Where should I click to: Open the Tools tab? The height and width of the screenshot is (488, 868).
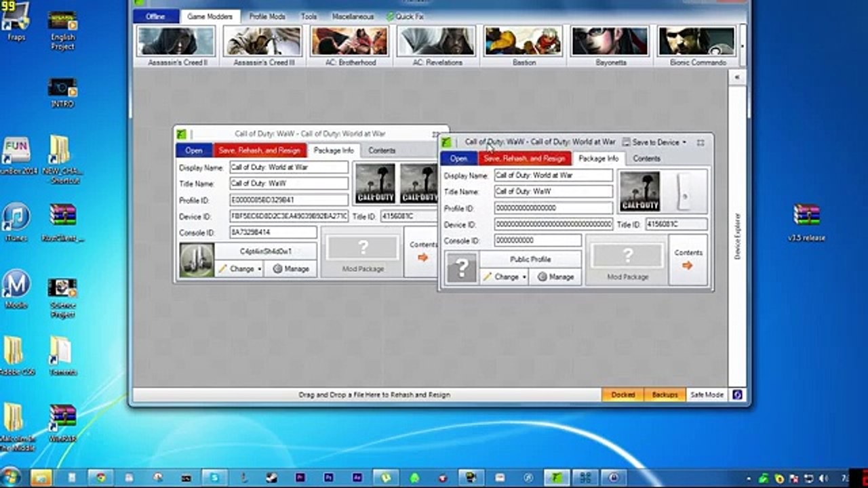click(x=309, y=16)
